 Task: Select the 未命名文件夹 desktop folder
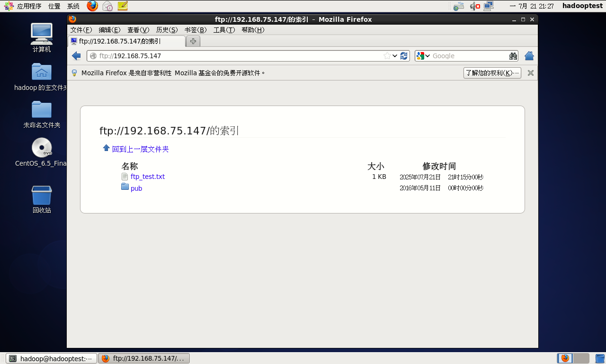pyautogui.click(x=42, y=115)
